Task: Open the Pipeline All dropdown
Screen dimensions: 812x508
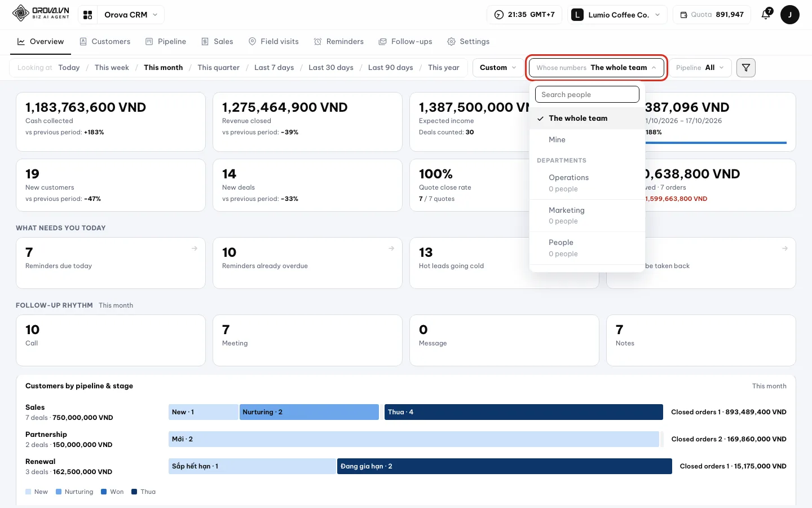Action: (700, 68)
